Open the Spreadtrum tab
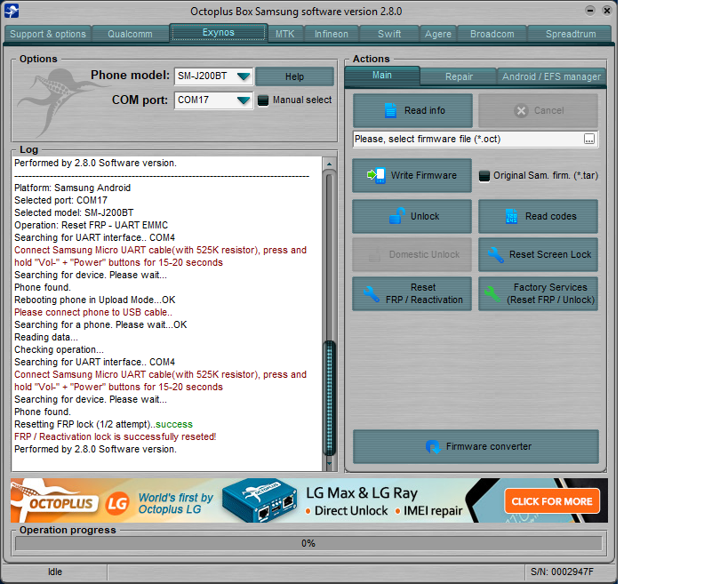The image size is (728, 584). pyautogui.click(x=571, y=34)
